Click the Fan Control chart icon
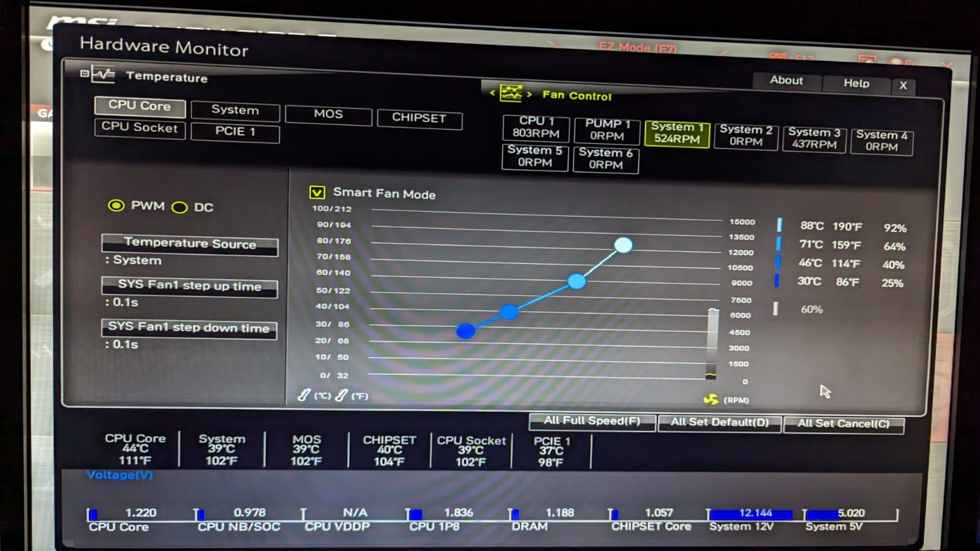980x551 pixels. (511, 93)
